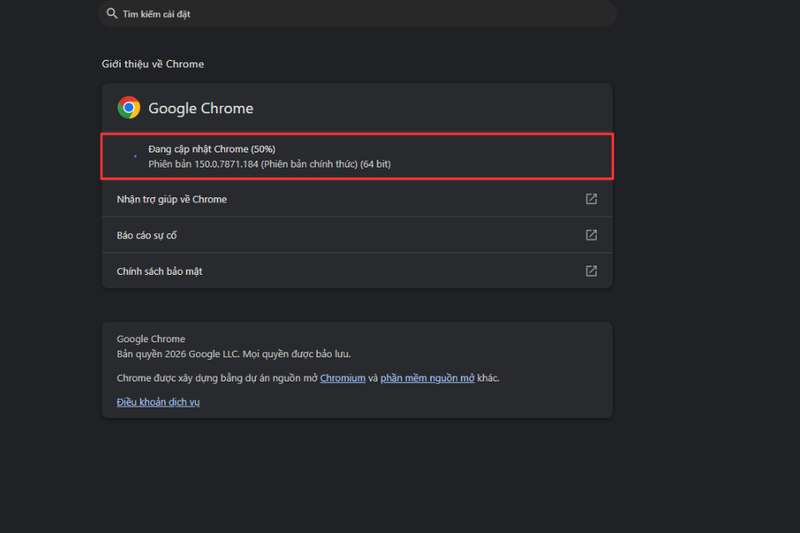The width and height of the screenshot is (800, 533).
Task: Focus the 'Tìm kiếm cài đặt' search field
Action: [x=357, y=14]
